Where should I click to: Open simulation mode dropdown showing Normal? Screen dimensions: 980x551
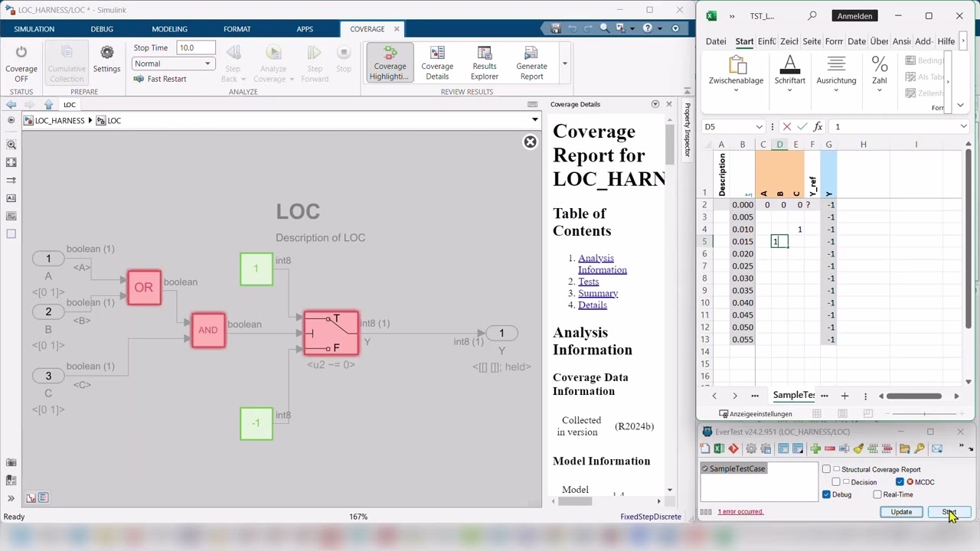point(172,64)
